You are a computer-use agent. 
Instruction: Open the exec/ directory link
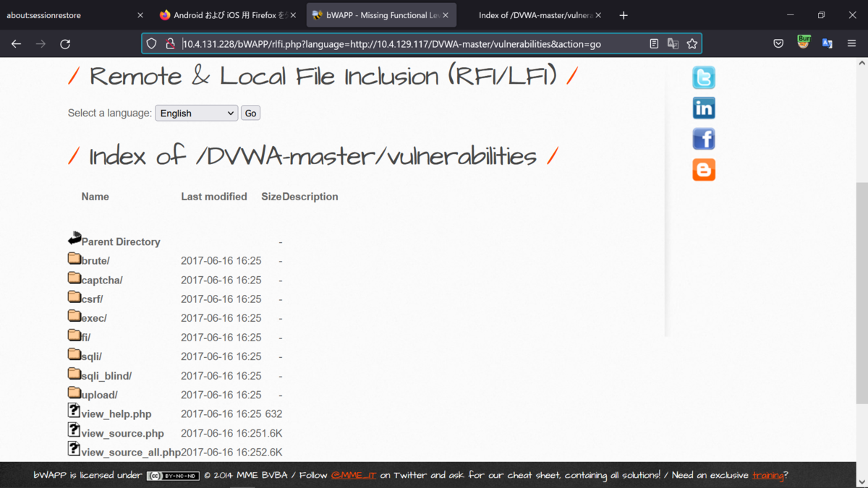[94, 318]
